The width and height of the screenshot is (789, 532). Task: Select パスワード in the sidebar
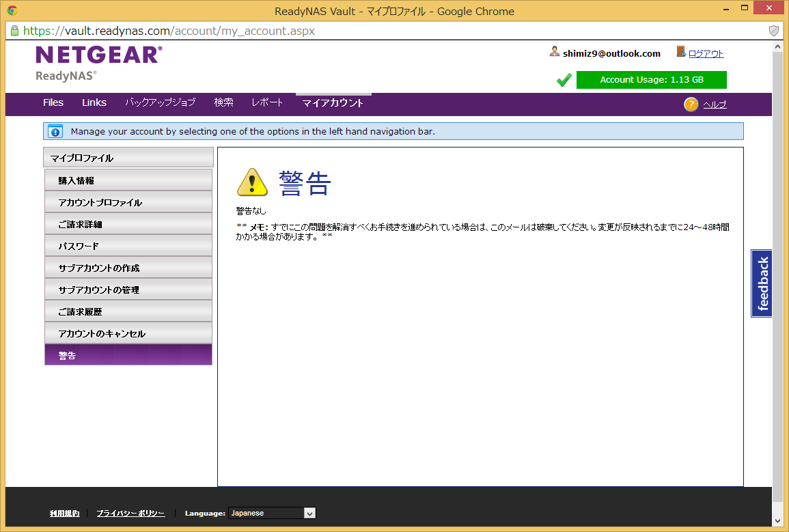[x=128, y=246]
